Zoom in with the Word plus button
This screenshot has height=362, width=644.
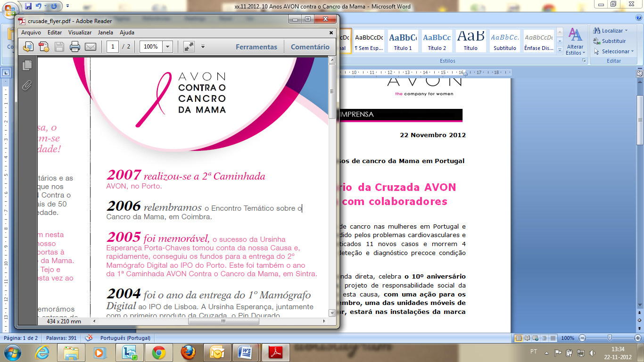click(x=637, y=338)
